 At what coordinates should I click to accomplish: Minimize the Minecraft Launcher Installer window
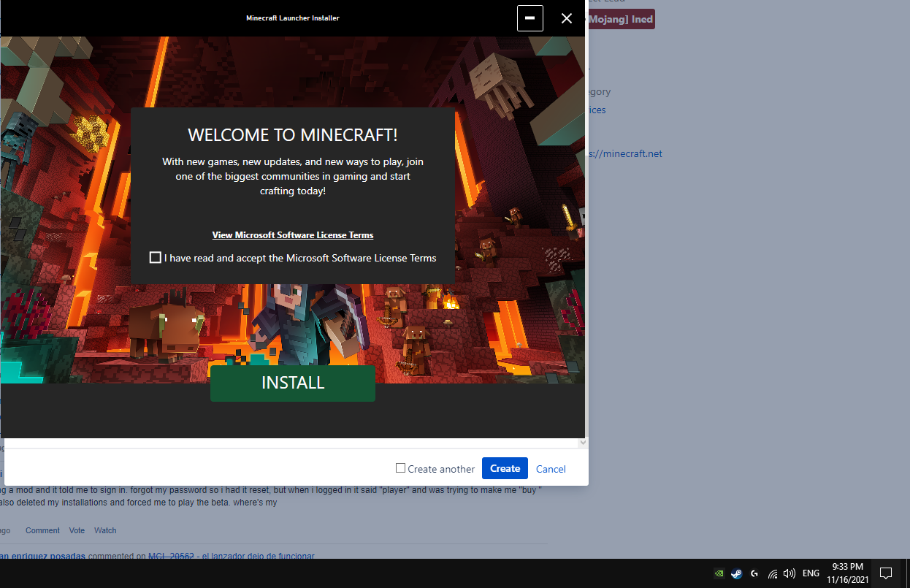pyautogui.click(x=530, y=18)
